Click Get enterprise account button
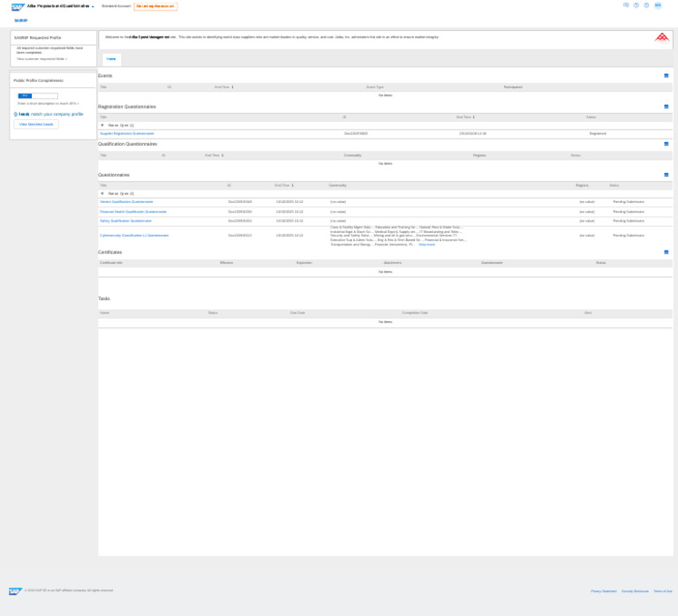This screenshot has height=616, width=678. (155, 6)
